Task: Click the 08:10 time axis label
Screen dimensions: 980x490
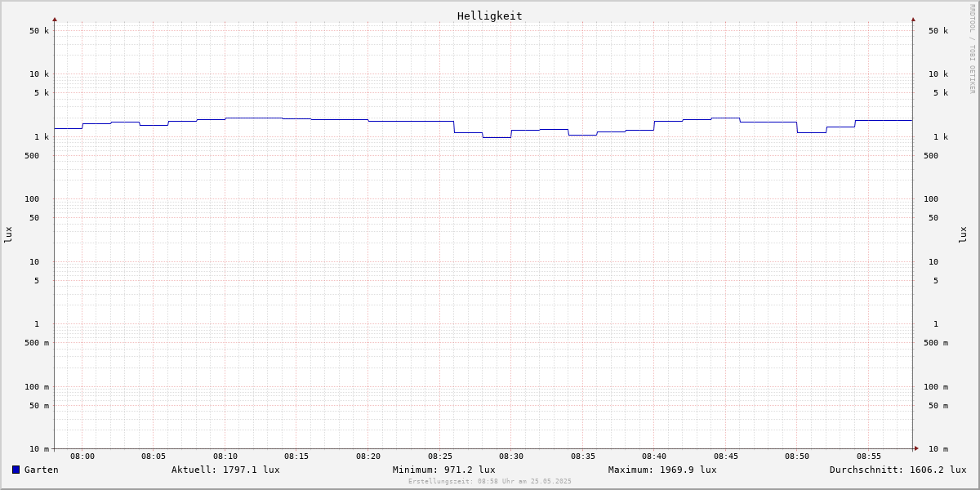Action: [225, 457]
